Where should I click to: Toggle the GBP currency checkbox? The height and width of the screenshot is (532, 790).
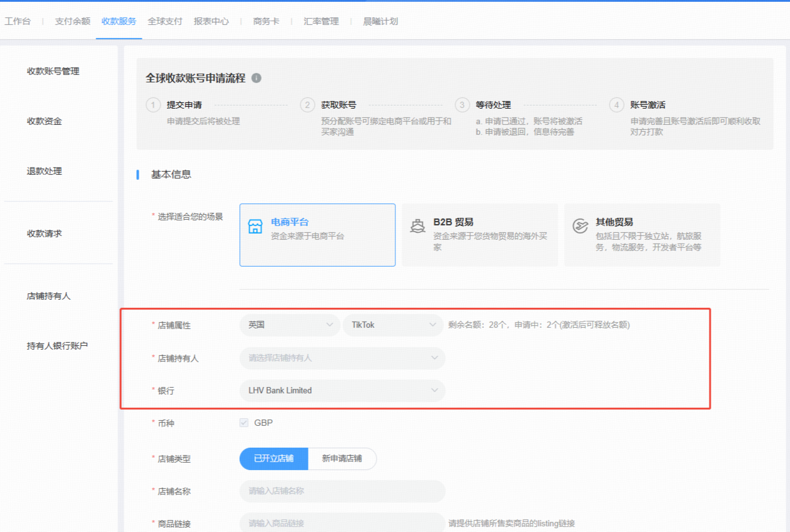point(244,423)
